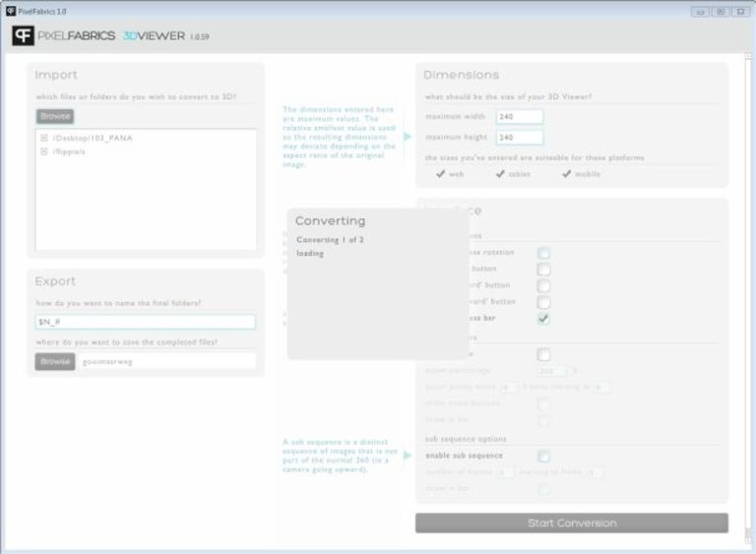Click the number of frames field
This screenshot has width=756, height=554.
click(x=505, y=472)
